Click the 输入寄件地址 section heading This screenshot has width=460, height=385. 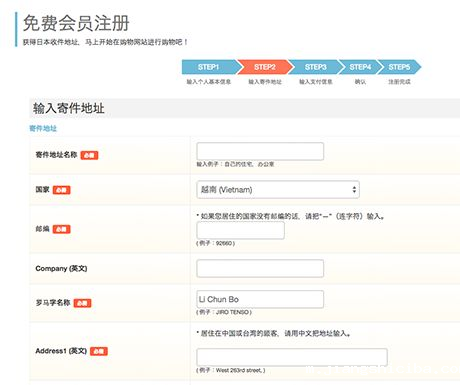(68, 108)
